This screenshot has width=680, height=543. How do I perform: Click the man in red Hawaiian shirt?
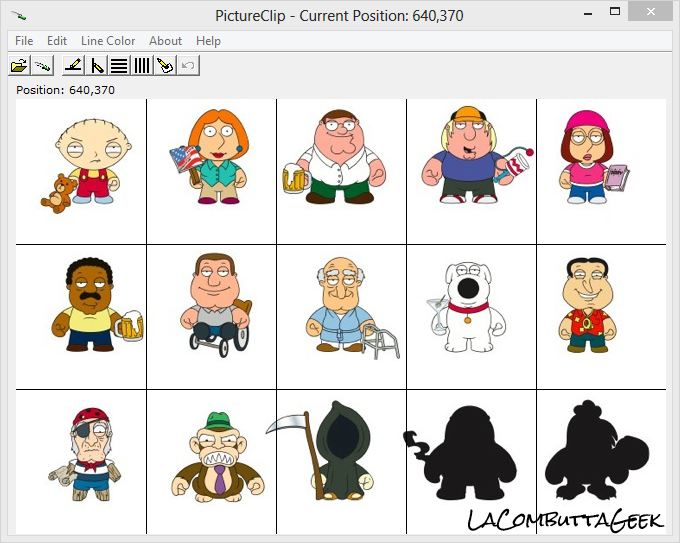pos(587,305)
